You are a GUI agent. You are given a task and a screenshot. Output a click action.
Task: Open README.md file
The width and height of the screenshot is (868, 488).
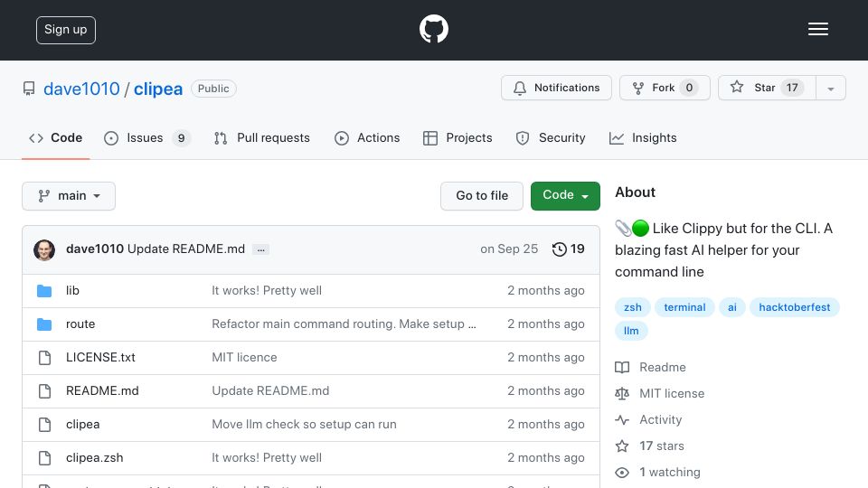click(102, 390)
